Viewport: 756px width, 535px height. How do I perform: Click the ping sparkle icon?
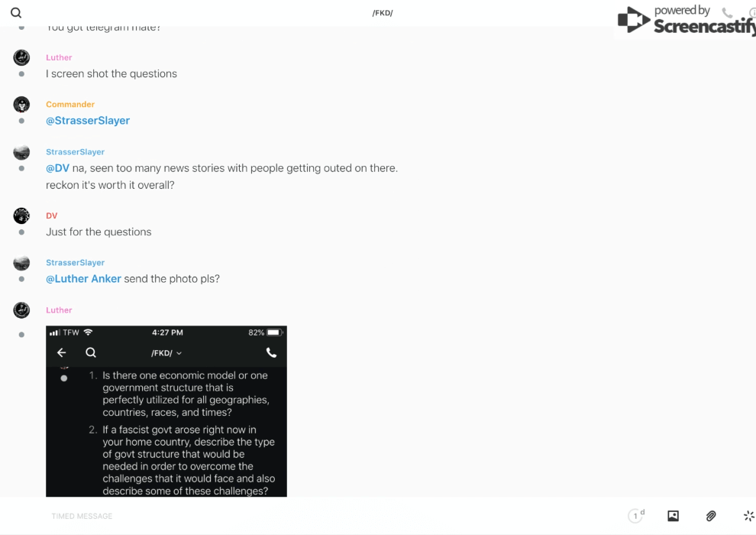749,516
